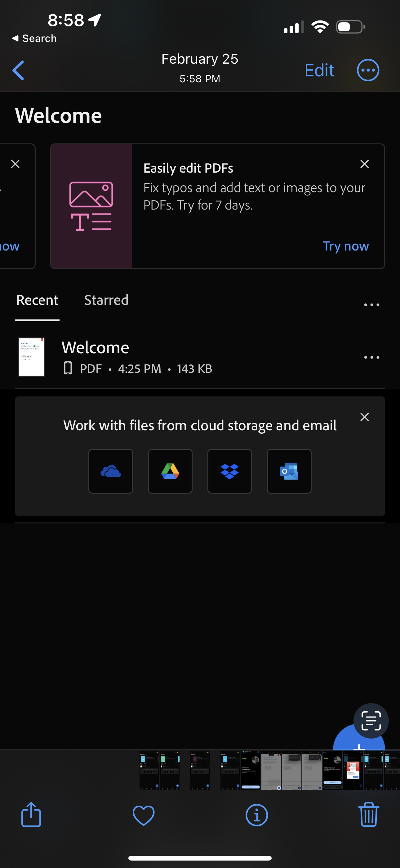
Task: Tap the Edit button
Action: click(x=319, y=70)
